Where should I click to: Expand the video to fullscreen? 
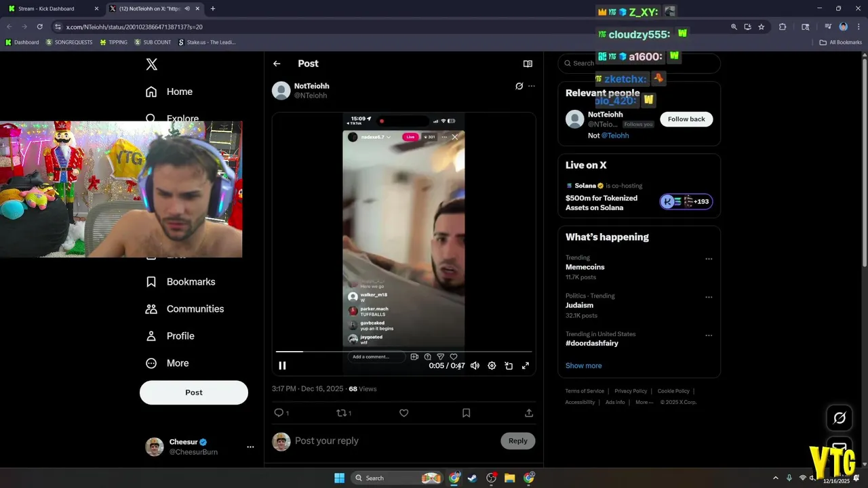pyautogui.click(x=526, y=366)
